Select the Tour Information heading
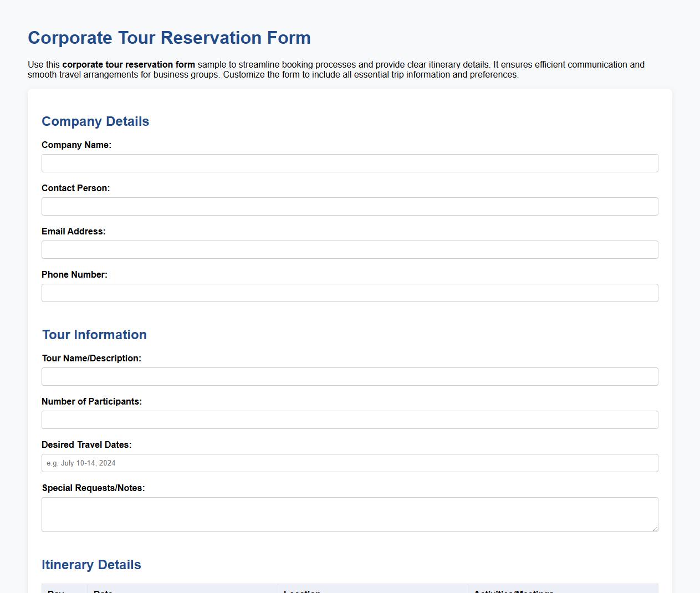700x593 pixels. pos(94,335)
